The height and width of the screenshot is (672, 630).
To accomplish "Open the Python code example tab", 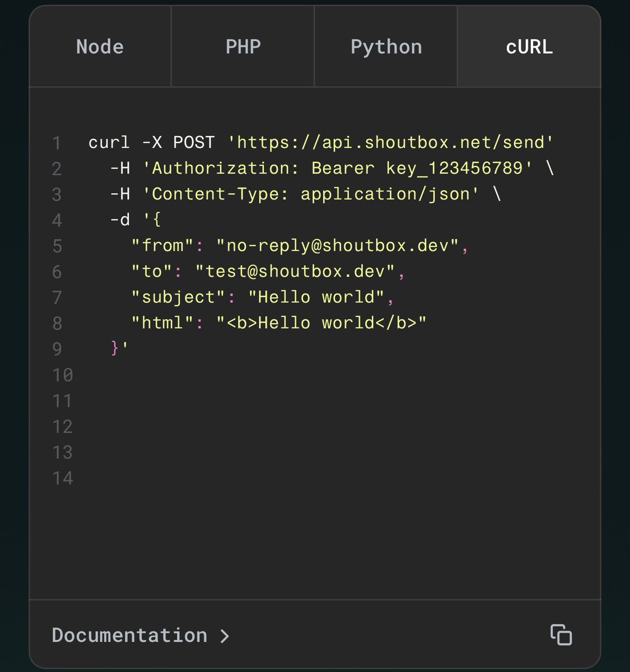I will (386, 46).
